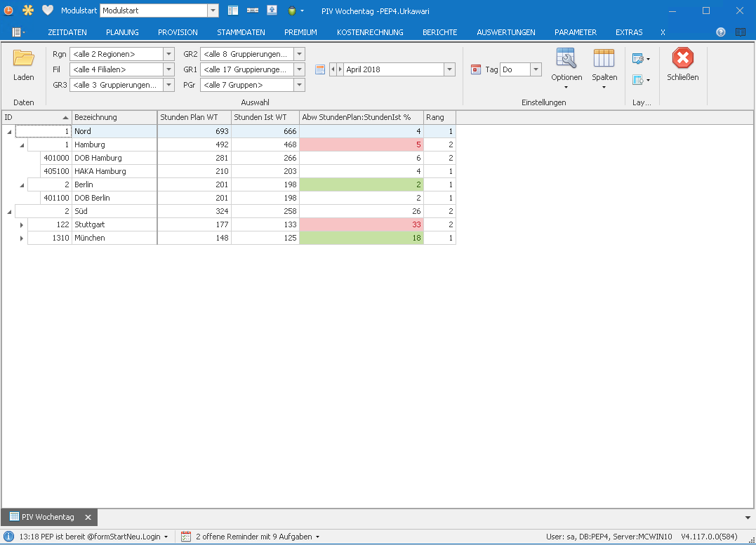The image size is (756, 545).
Task: Open the PGr groups dropdown
Action: click(299, 85)
